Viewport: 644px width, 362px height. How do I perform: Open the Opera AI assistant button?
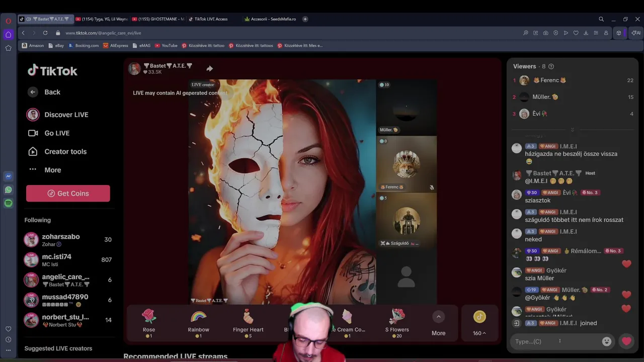pos(636,33)
